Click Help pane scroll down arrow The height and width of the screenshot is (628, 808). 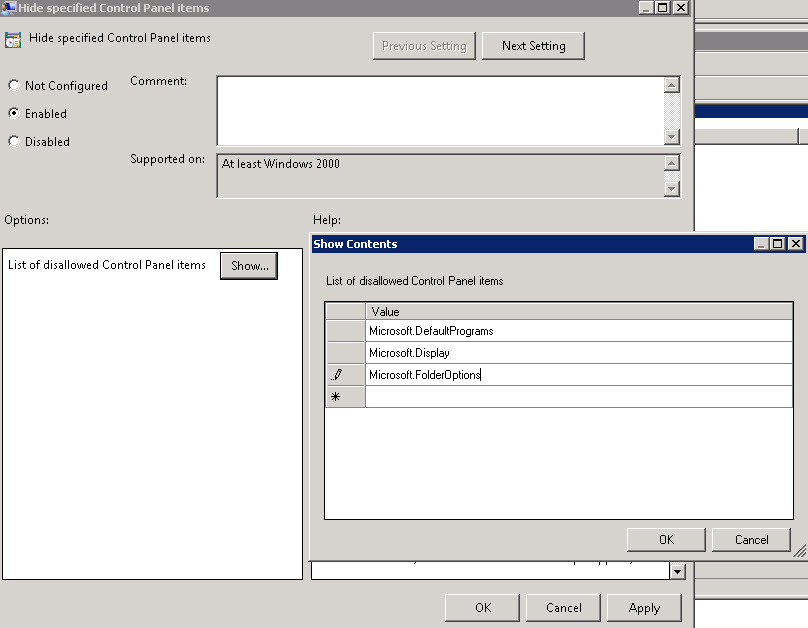[x=678, y=571]
